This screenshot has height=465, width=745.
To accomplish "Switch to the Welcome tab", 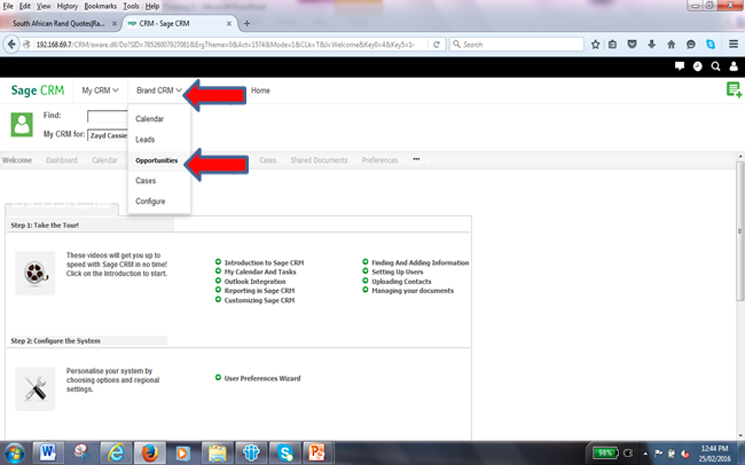I will (x=17, y=160).
